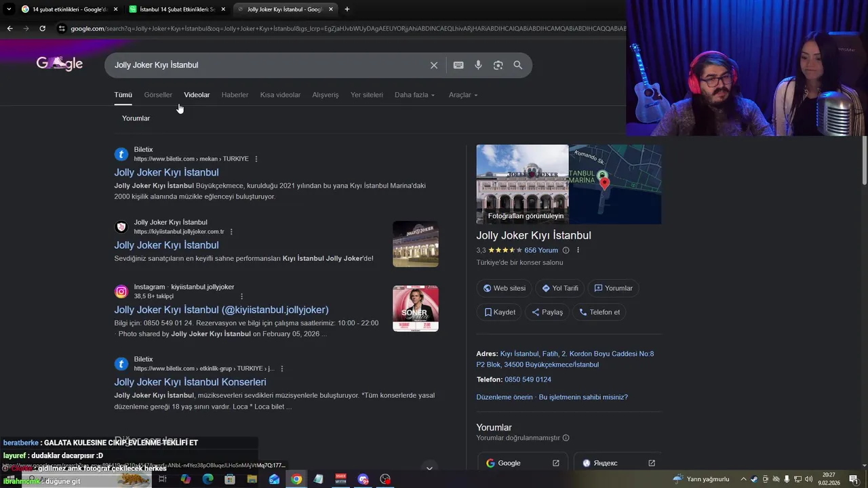This screenshot has width=868, height=488.
Task: Open options for the Instagram result
Action: 241,296
